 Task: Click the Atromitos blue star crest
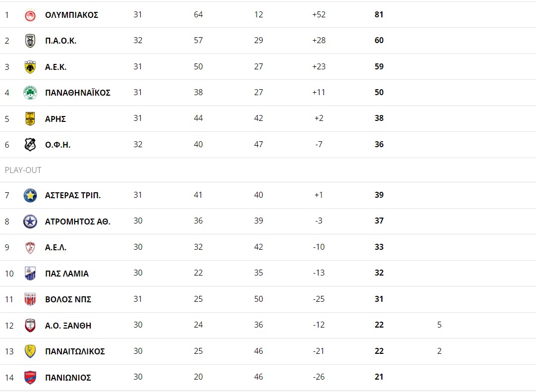point(30,222)
